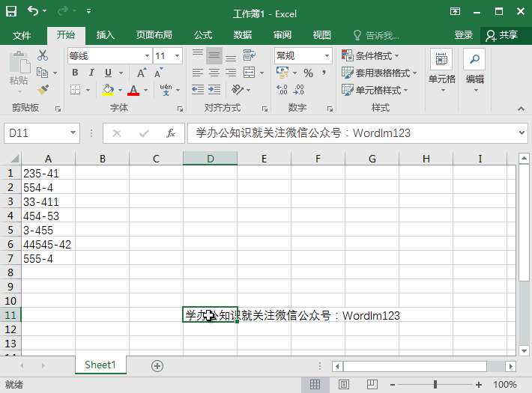The height and width of the screenshot is (393, 532).
Task: Click 告诉我 tell me search box
Action: click(x=377, y=35)
